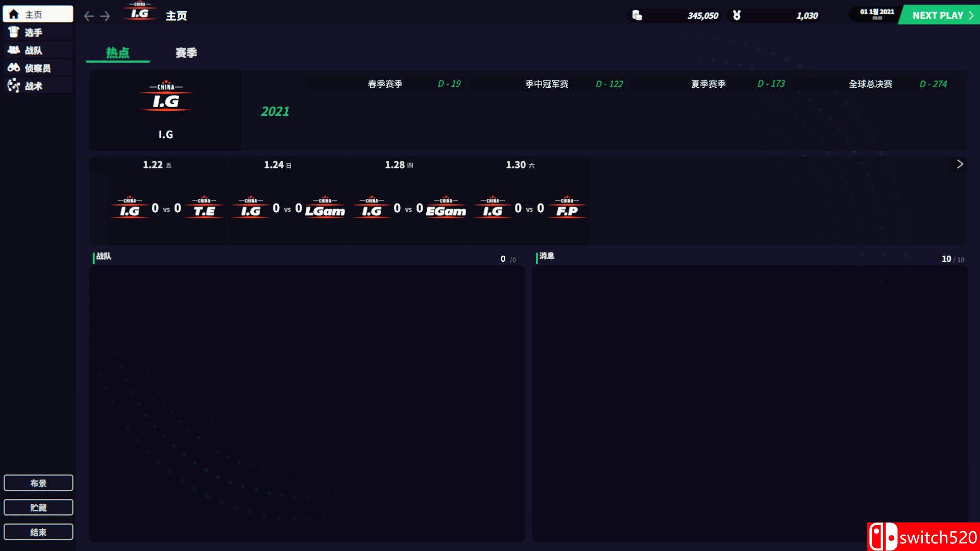Open the 选手 players jersey icon
The width and height of the screenshot is (980, 551).
14,32
